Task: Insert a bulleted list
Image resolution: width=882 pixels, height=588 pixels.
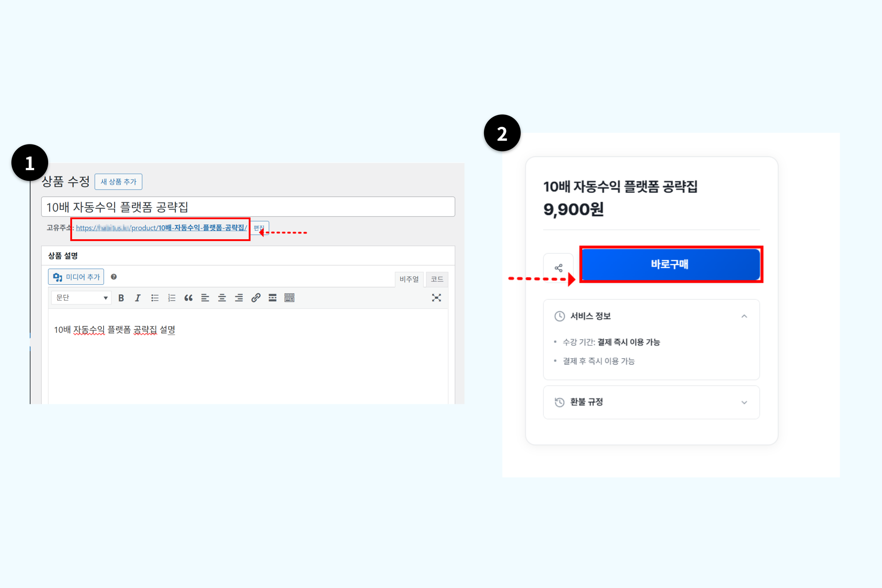Action: (154, 298)
